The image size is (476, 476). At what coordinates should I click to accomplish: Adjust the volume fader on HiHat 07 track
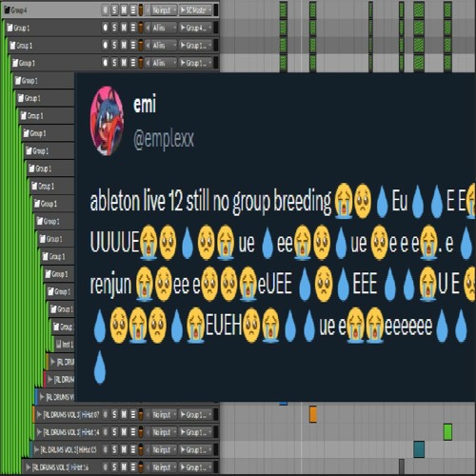(x=141, y=414)
